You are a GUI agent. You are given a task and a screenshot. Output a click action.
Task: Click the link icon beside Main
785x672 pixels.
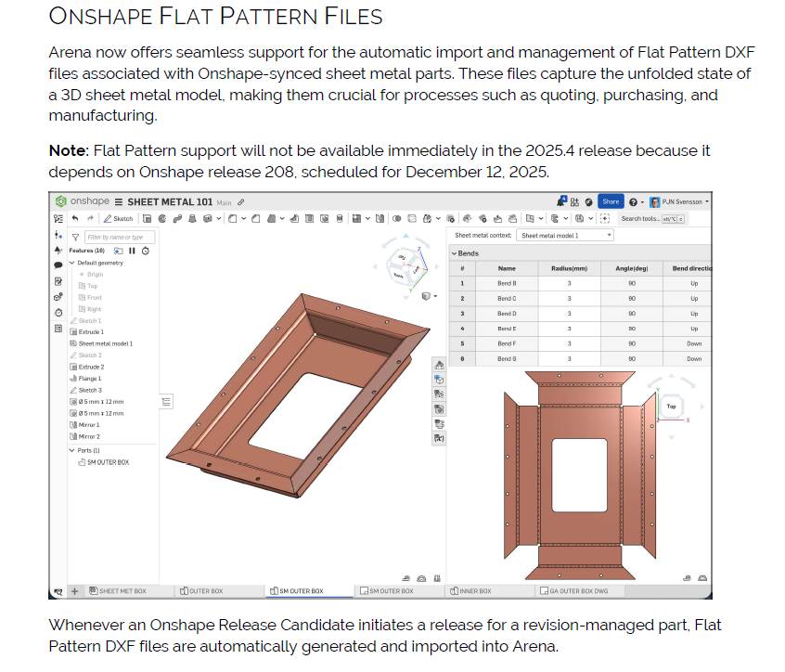241,202
